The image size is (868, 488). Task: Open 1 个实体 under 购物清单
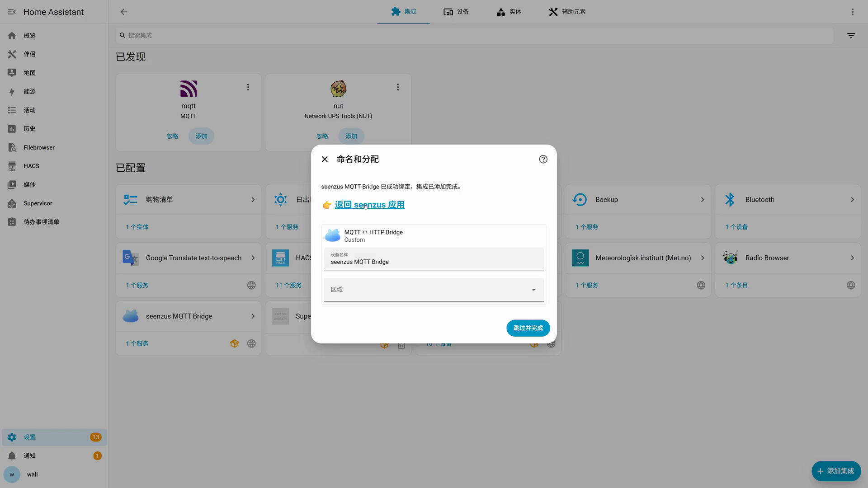137,227
